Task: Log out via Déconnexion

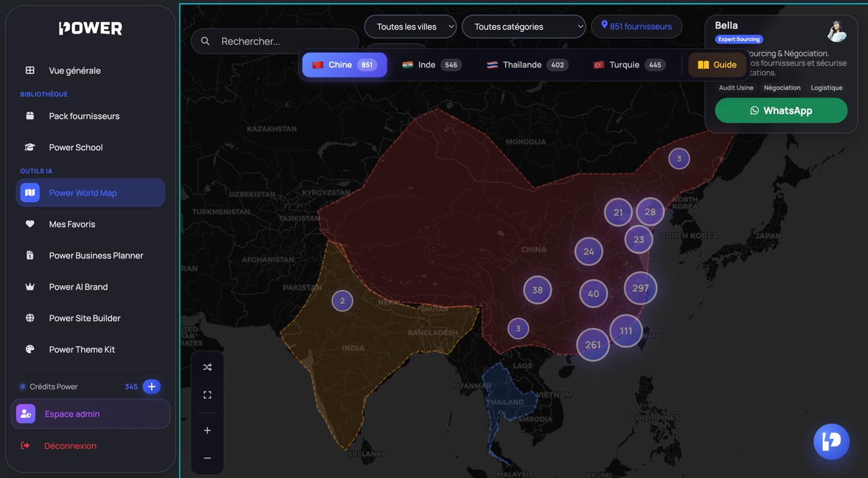Action: [91, 446]
